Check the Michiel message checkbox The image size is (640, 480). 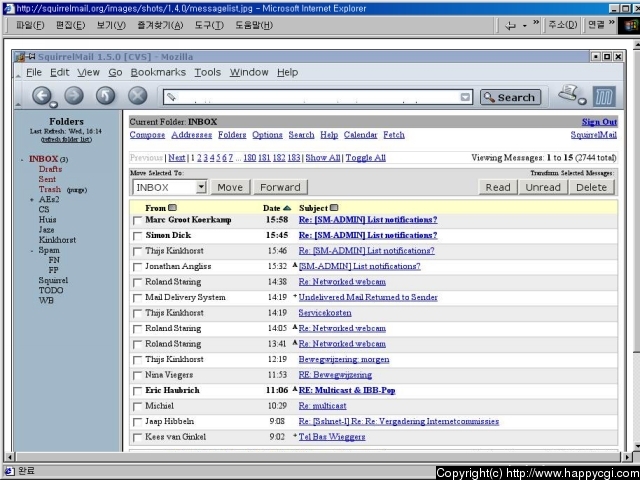pos(138,407)
